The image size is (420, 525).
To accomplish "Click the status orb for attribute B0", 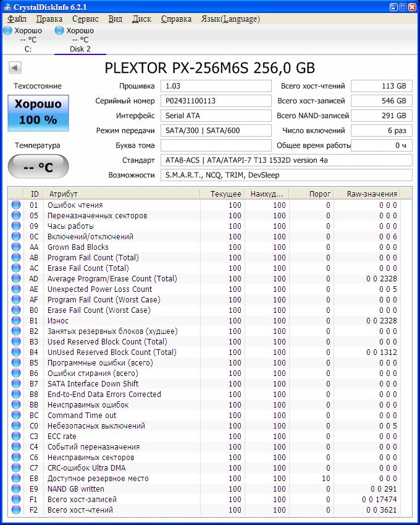I will coord(16,310).
